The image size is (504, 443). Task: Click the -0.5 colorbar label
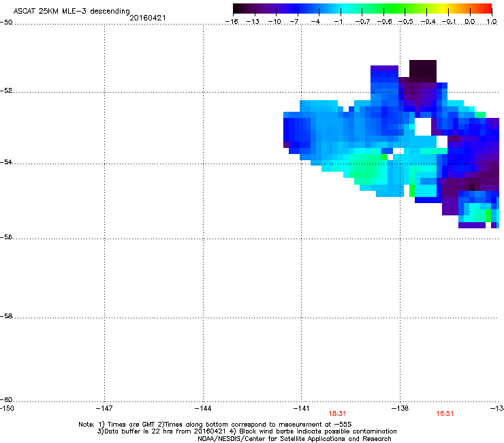click(406, 22)
